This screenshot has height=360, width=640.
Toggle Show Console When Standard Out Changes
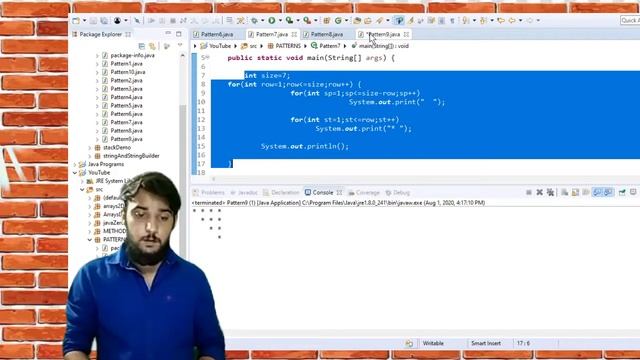pyautogui.click(x=597, y=192)
